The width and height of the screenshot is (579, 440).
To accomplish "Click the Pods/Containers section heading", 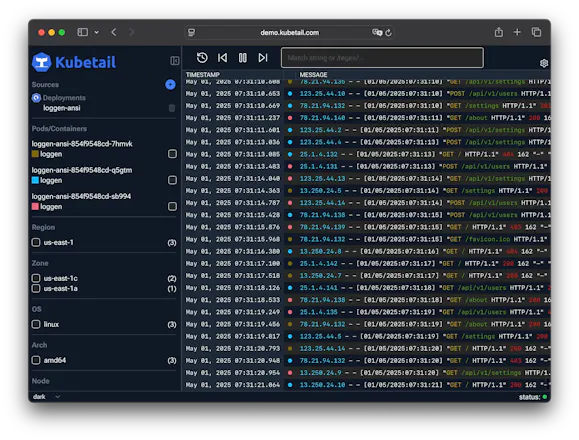I will click(x=59, y=128).
